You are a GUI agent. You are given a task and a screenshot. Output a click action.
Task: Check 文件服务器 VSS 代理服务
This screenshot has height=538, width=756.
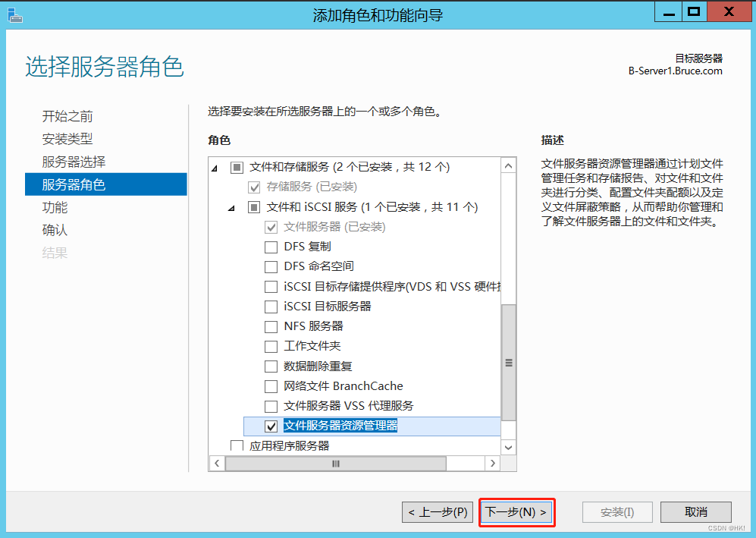click(x=271, y=406)
